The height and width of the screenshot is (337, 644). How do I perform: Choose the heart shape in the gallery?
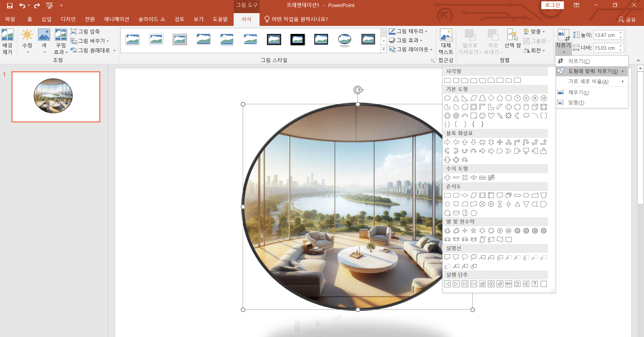click(x=491, y=116)
